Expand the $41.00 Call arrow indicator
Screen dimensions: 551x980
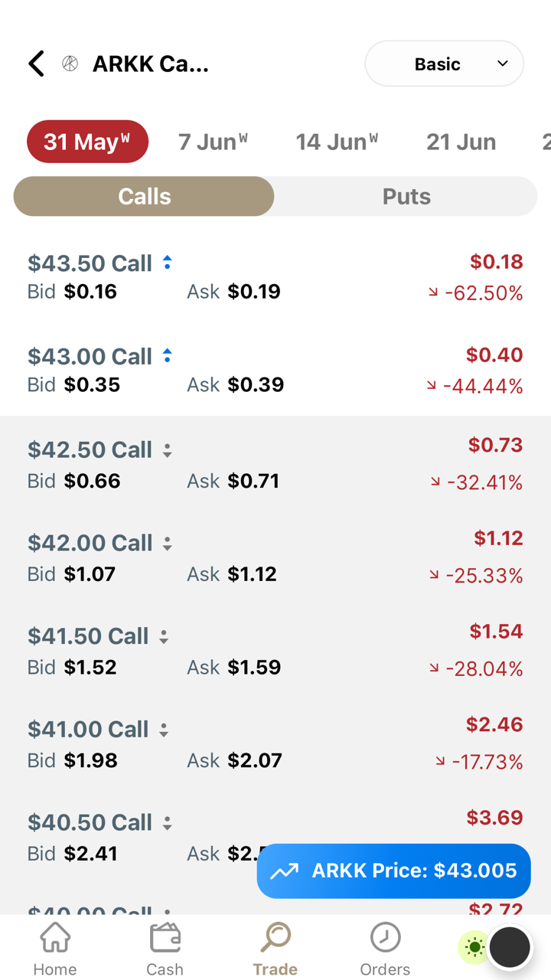163,730
